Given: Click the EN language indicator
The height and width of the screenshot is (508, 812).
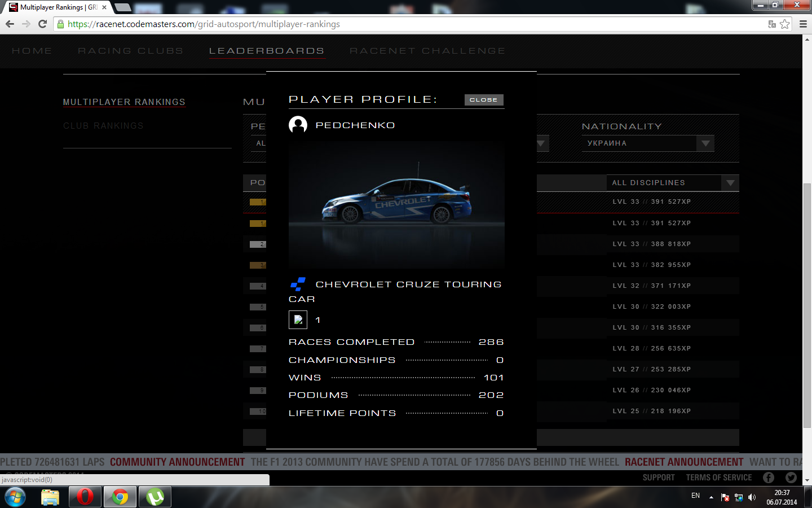Looking at the screenshot, I should click(x=695, y=496).
